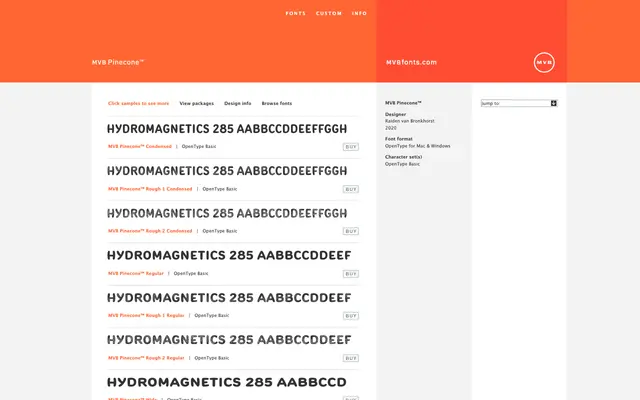Screen dimensions: 640x400
Task: Click the Pinecone Condensed sample text image
Action: [x=227, y=129]
